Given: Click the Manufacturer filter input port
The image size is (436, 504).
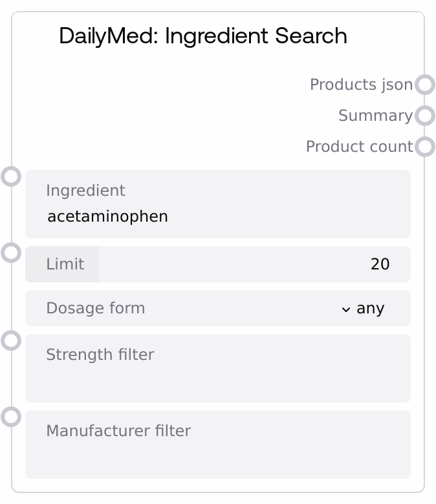Looking at the screenshot, I should point(11,417).
